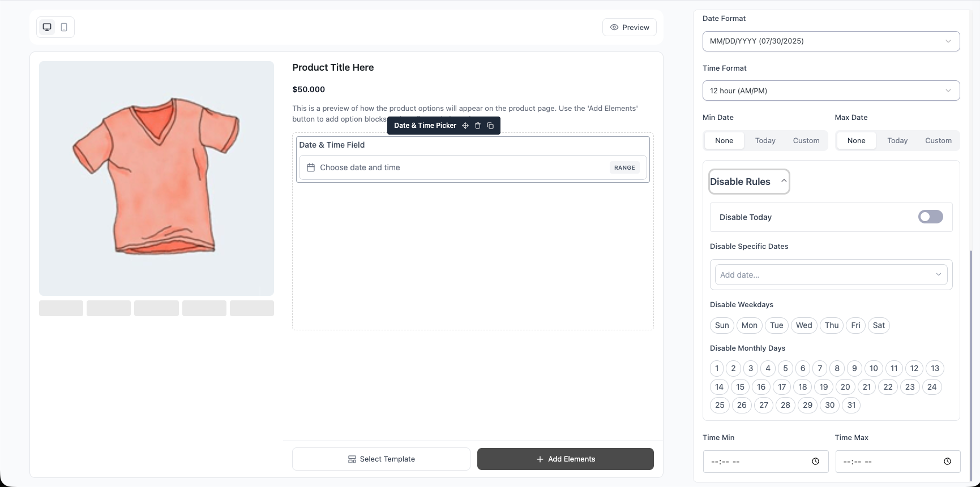Open the Time Format dropdown
Image resolution: width=980 pixels, height=487 pixels.
[831, 90]
